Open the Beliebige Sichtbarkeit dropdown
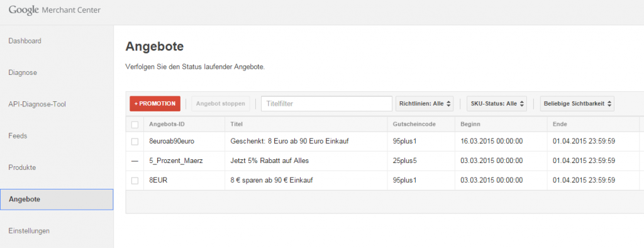Screen dimensions: 644x248 point(577,104)
